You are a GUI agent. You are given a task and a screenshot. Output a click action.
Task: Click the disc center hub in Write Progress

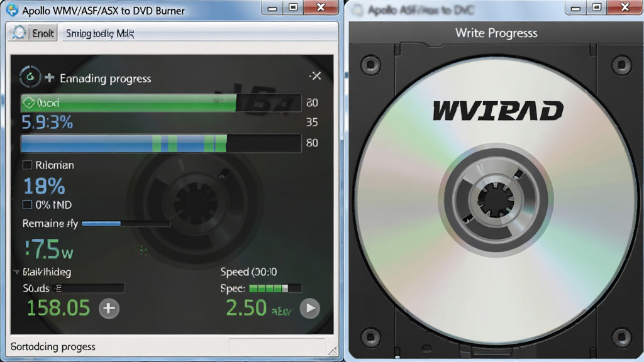(x=496, y=200)
